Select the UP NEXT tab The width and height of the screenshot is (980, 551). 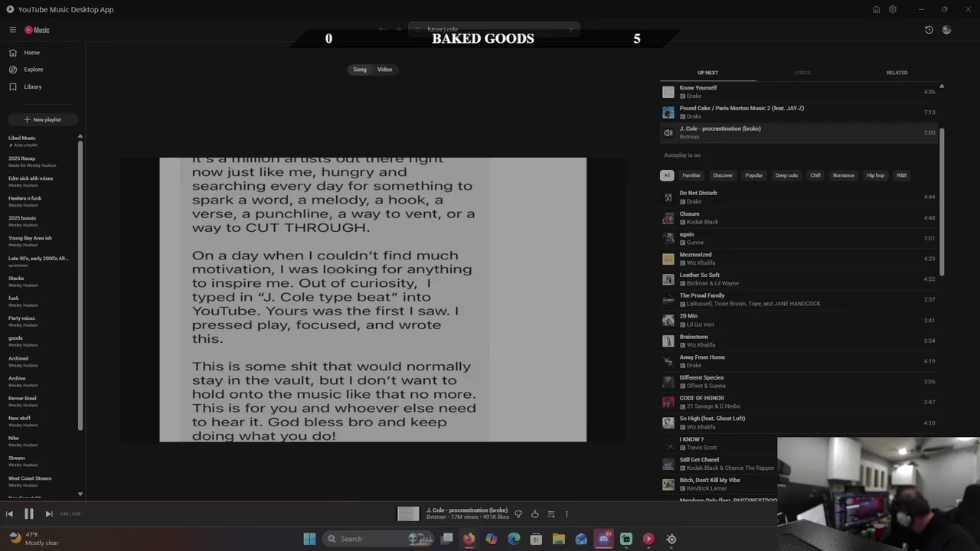point(707,73)
